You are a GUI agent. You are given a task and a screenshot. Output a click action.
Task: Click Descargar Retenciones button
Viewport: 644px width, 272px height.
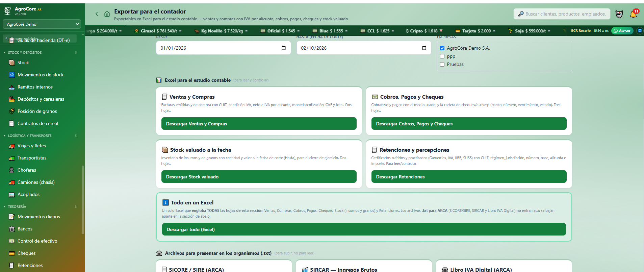pyautogui.click(x=469, y=177)
